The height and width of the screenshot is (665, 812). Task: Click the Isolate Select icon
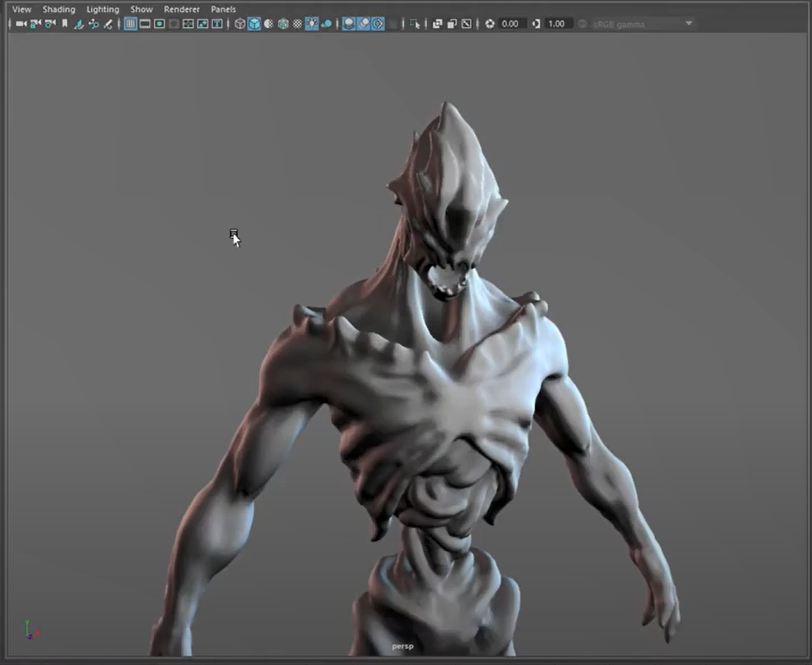click(x=415, y=24)
